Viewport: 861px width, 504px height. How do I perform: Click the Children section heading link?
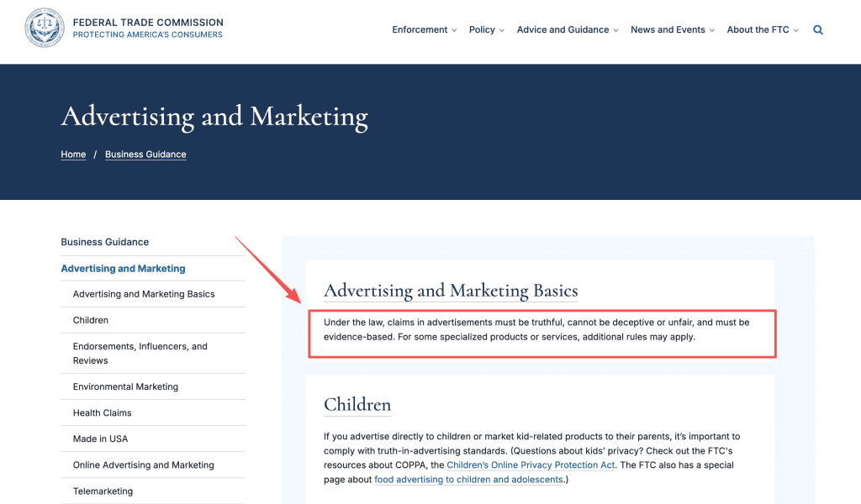point(357,405)
